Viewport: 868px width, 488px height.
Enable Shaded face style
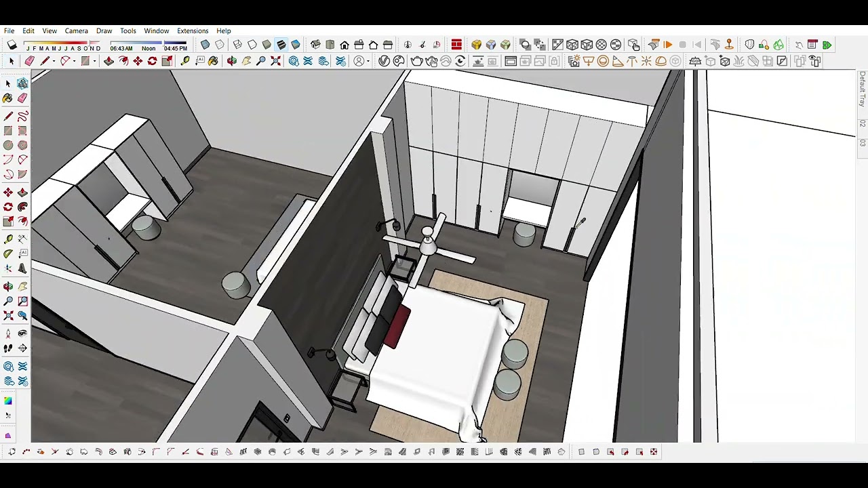[267, 45]
